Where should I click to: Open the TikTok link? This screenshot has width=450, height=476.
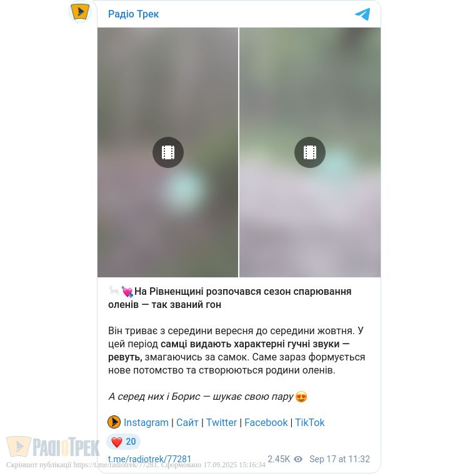[x=310, y=422]
